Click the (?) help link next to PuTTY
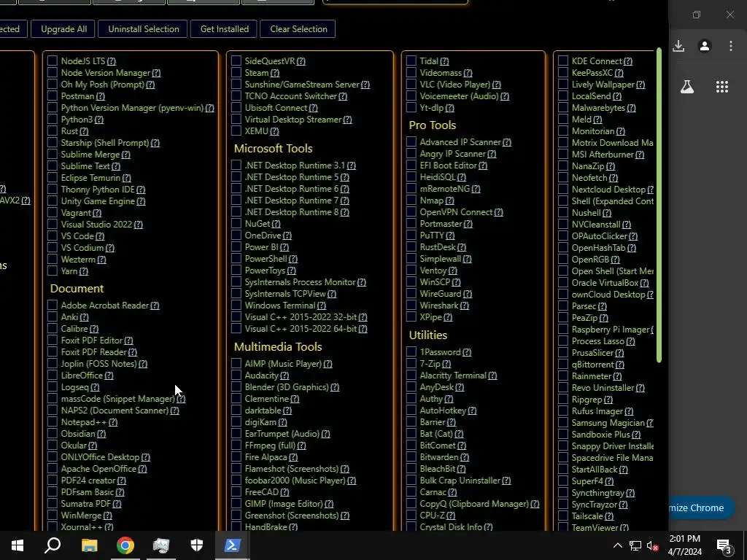 click(x=450, y=236)
